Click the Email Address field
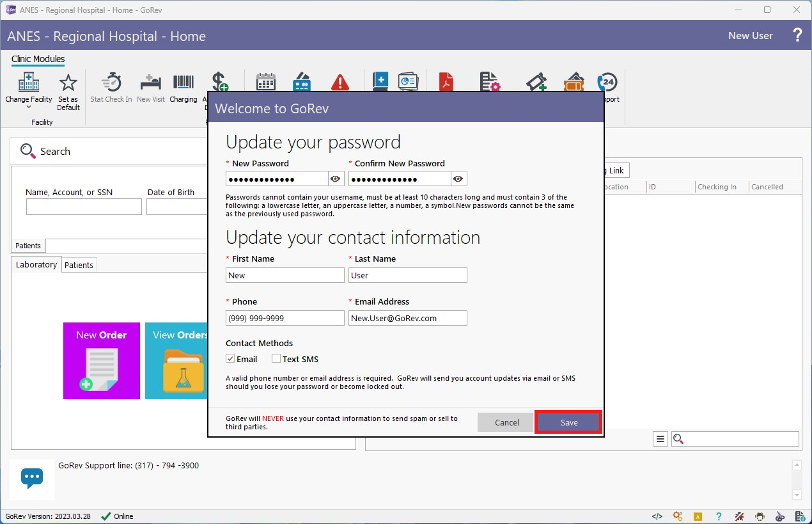 408,318
